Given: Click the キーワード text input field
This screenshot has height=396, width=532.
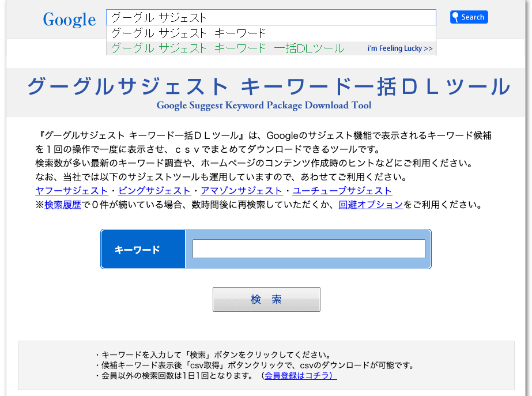Looking at the screenshot, I should (x=309, y=249).
